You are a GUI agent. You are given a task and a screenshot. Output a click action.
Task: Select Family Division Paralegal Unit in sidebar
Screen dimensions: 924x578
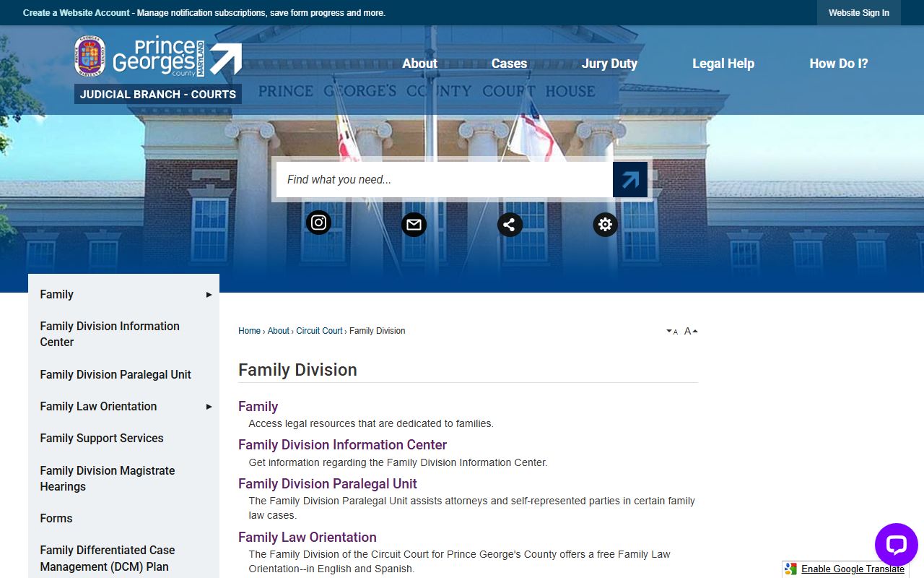tap(123, 375)
